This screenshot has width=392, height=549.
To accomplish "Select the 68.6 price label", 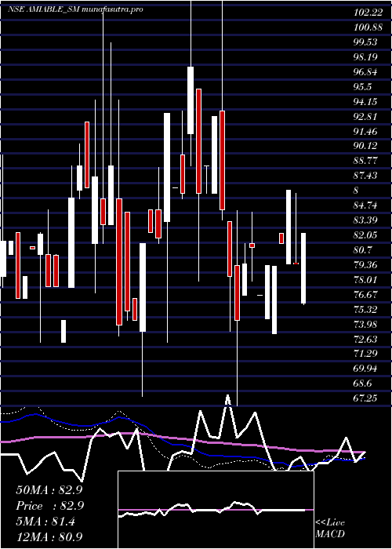I will click(362, 384).
